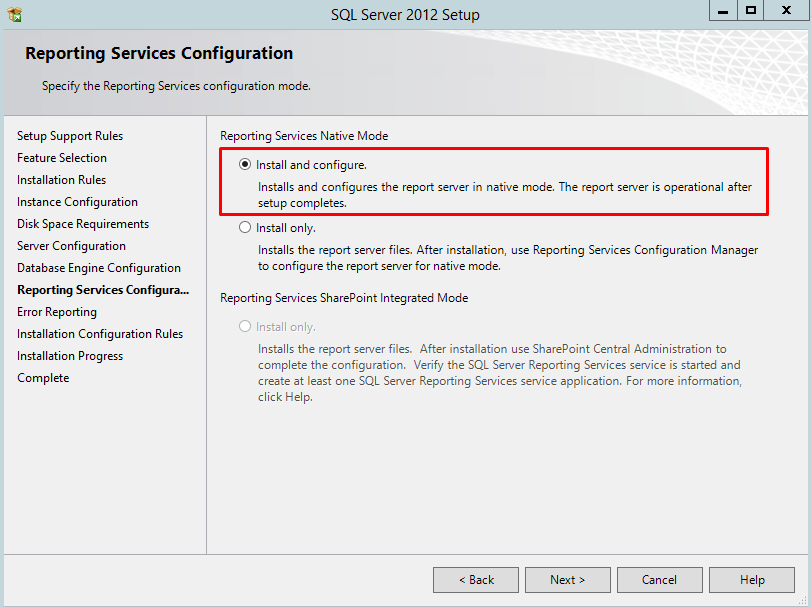
Task: Go to the Database Engine Configuration step
Action: click(x=99, y=268)
